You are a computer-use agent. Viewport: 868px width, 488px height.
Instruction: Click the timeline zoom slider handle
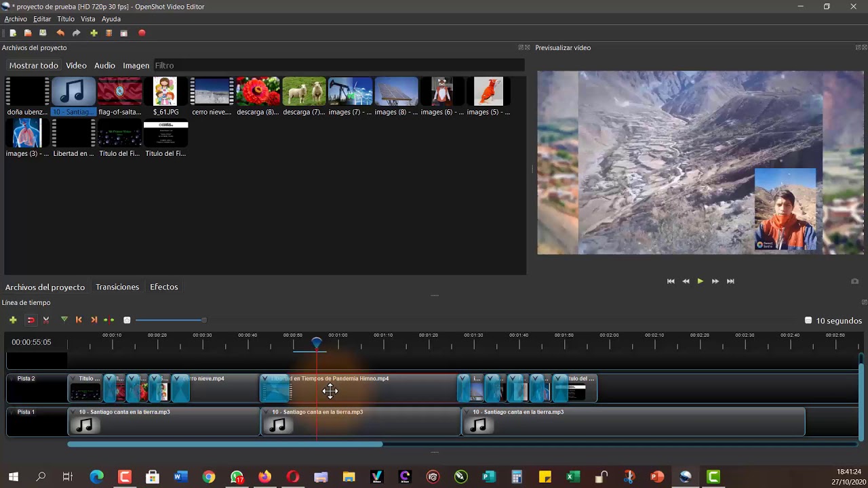(203, 320)
